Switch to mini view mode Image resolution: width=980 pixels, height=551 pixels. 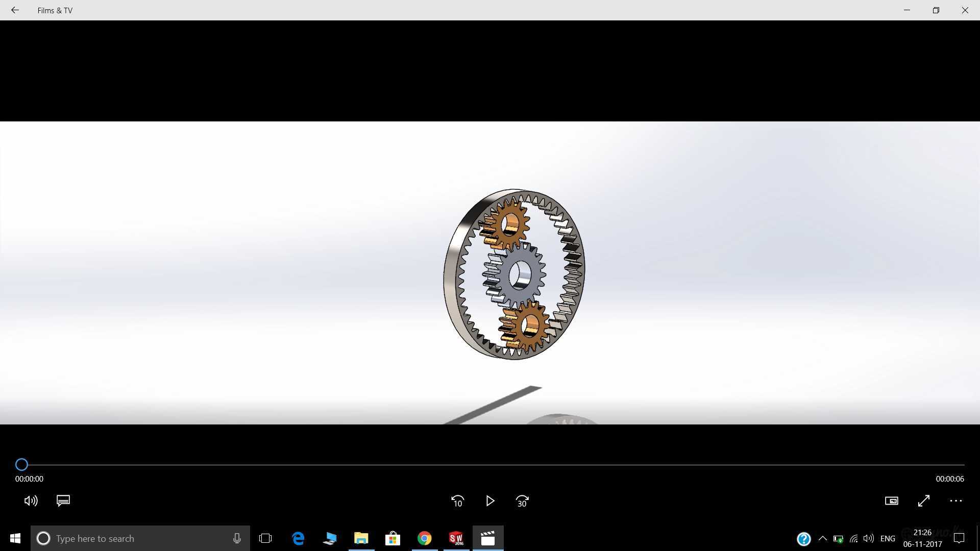tap(891, 501)
